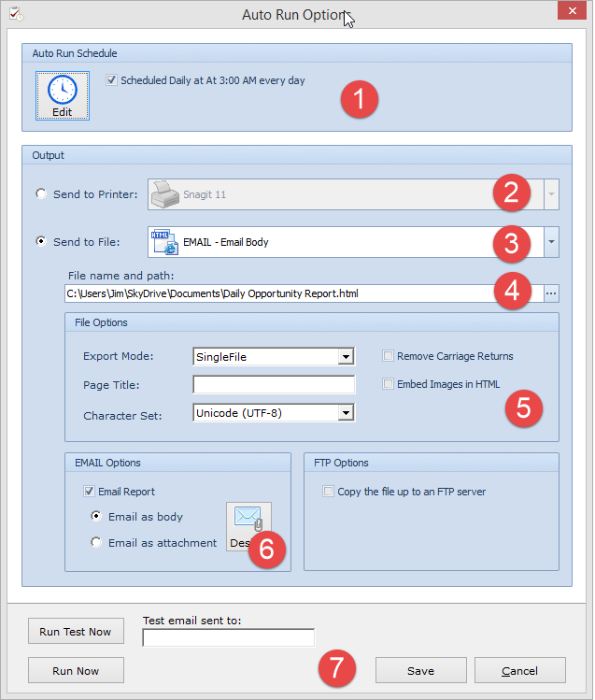Viewport: 595px width, 700px height.
Task: Click the clock Edit schedule button
Action: (x=63, y=95)
